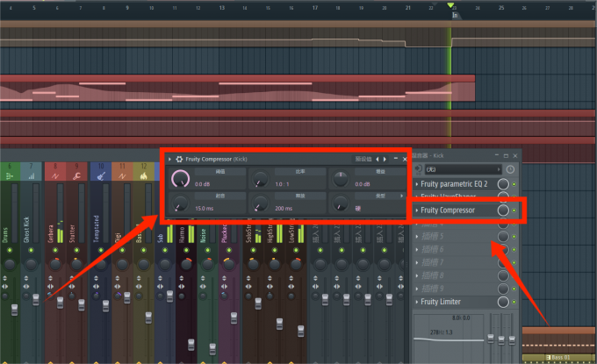
Task: Click the threshold knob in Fruity Compressor
Action: click(181, 178)
